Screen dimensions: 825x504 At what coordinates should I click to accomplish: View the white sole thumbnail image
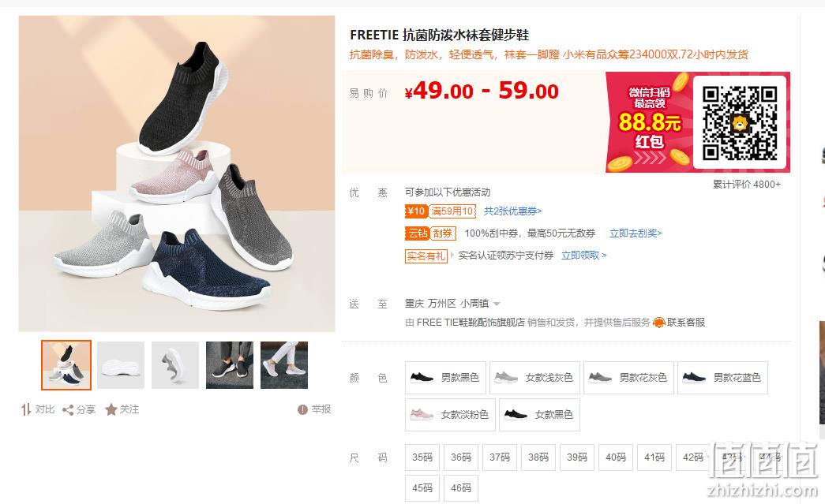click(121, 364)
